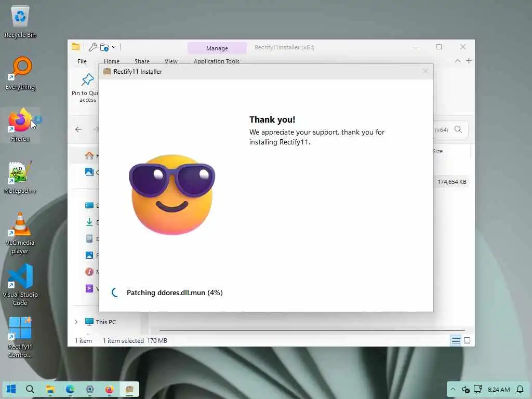Image resolution: width=532 pixels, height=399 pixels.
Task: Open the Everything search desktop icon
Action: (20, 73)
